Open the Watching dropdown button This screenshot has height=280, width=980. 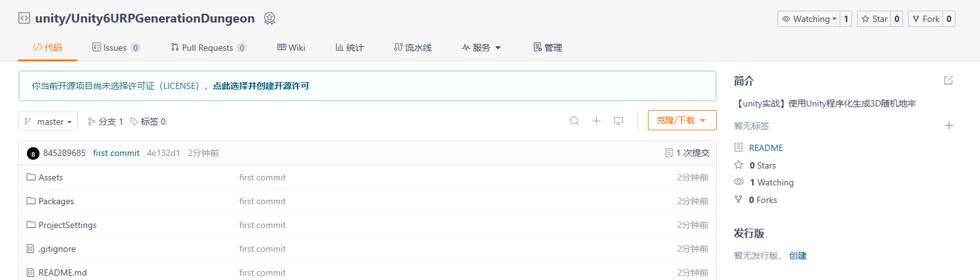pyautogui.click(x=809, y=19)
